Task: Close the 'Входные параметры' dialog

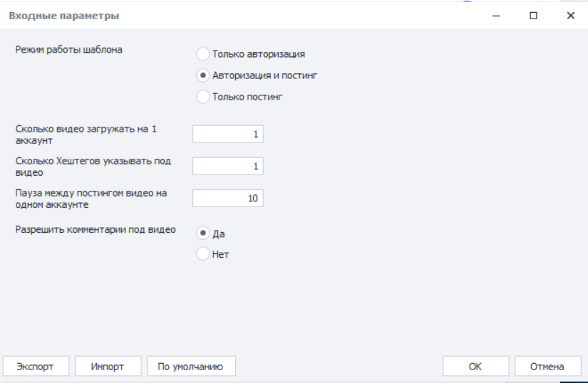Action: [x=570, y=16]
